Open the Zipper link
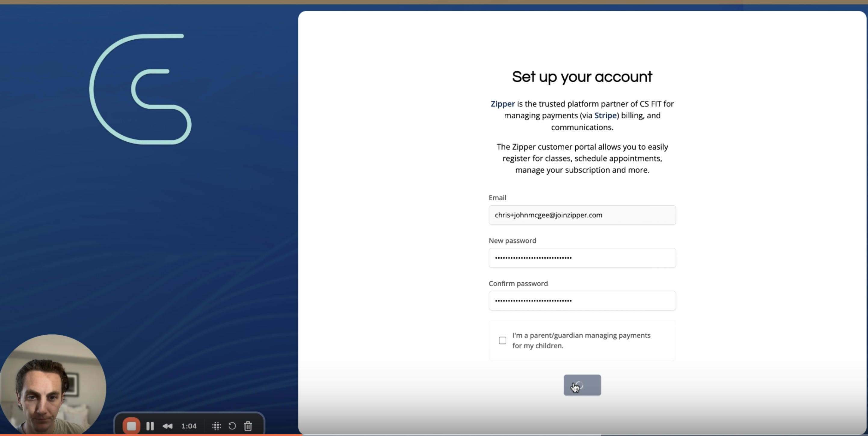Screen dimensions: 868x436 502,104
